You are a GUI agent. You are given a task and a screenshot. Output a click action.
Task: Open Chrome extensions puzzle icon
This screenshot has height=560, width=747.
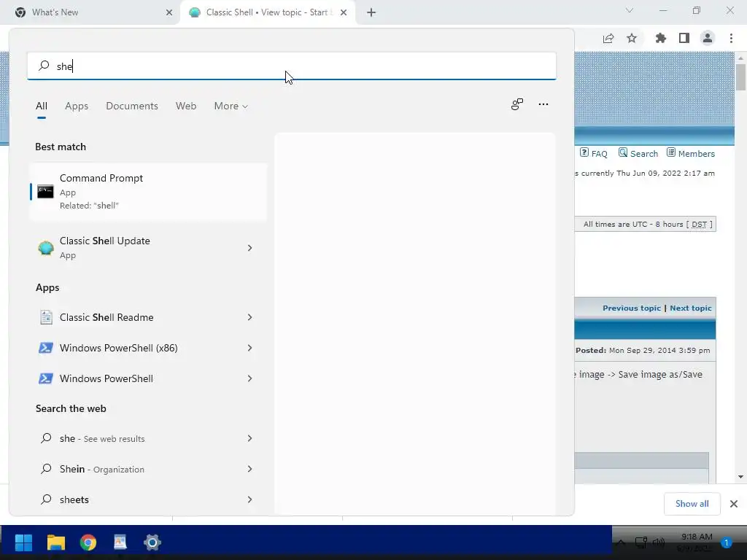click(661, 38)
